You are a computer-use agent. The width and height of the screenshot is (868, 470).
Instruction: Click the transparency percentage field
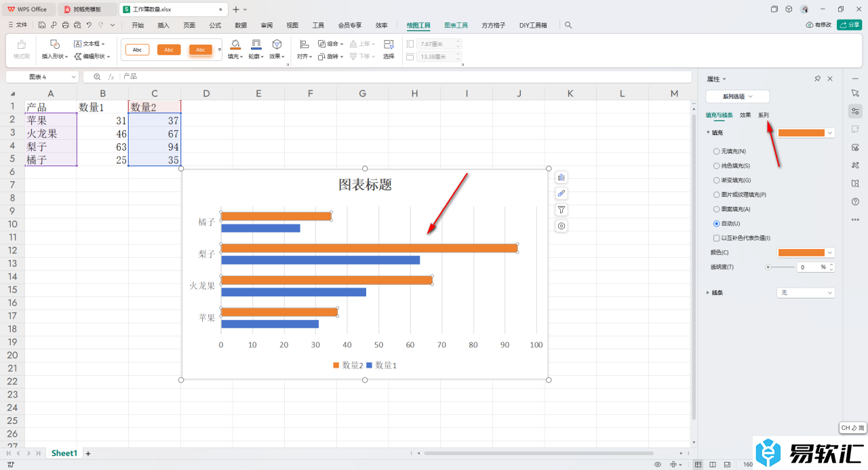coord(812,267)
